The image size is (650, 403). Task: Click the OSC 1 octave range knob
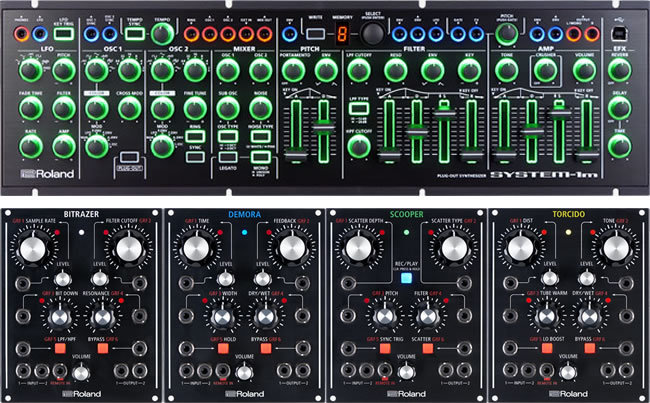129,70
